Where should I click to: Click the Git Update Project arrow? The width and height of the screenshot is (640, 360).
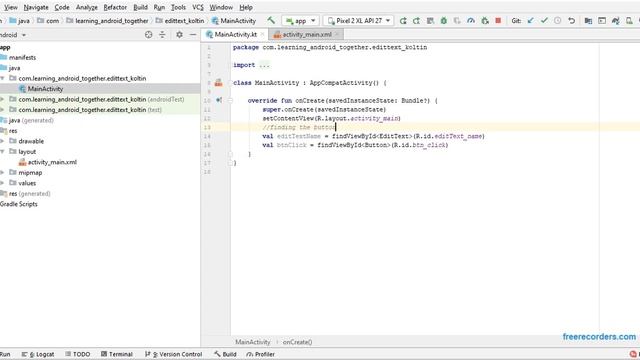pos(530,20)
